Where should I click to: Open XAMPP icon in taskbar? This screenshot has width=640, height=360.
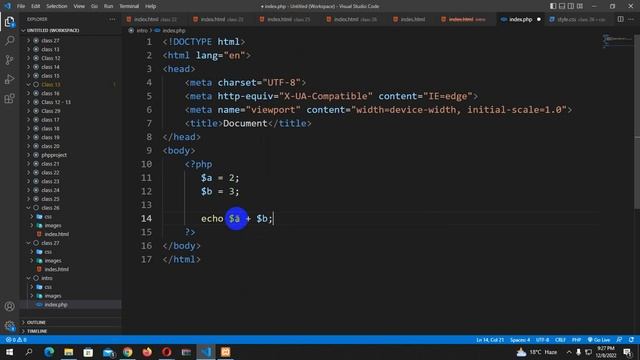[225, 352]
